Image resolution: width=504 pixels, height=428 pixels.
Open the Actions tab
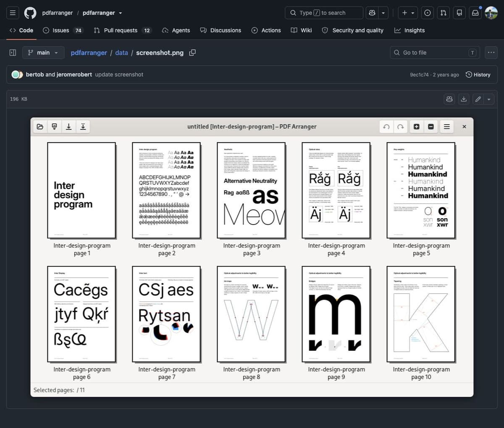coord(266,30)
